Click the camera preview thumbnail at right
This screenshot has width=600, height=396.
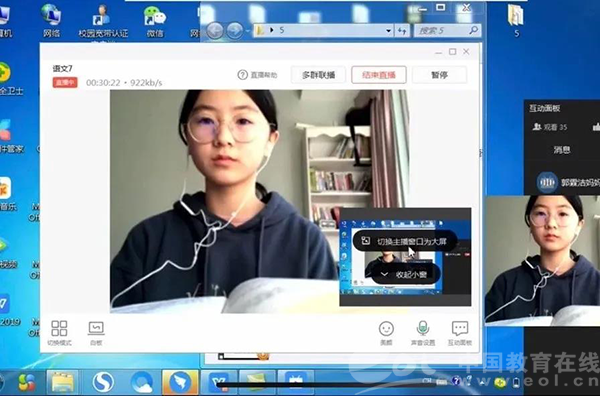[542, 260]
